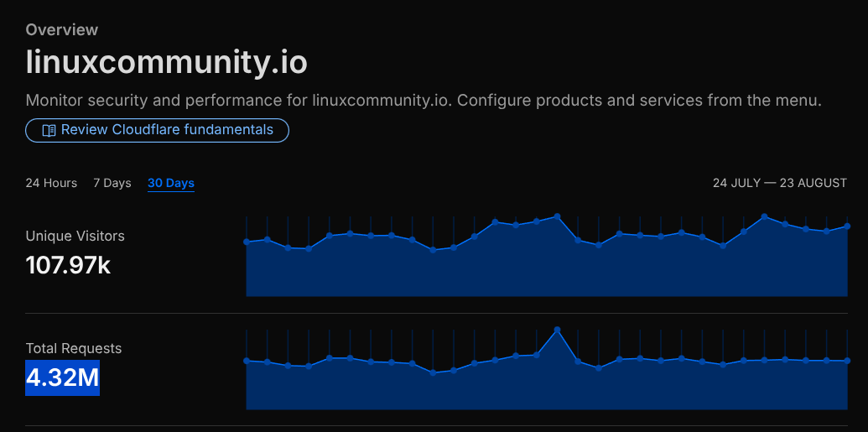The width and height of the screenshot is (868, 432).
Task: Click the Monitor security and performance description text
Action: coord(424,101)
